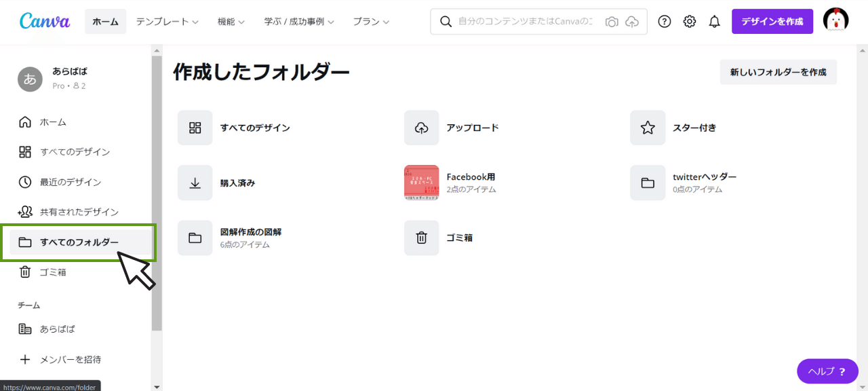Click the sidebar shared people icon
Image resolution: width=868 pixels, height=391 pixels.
coord(25,212)
